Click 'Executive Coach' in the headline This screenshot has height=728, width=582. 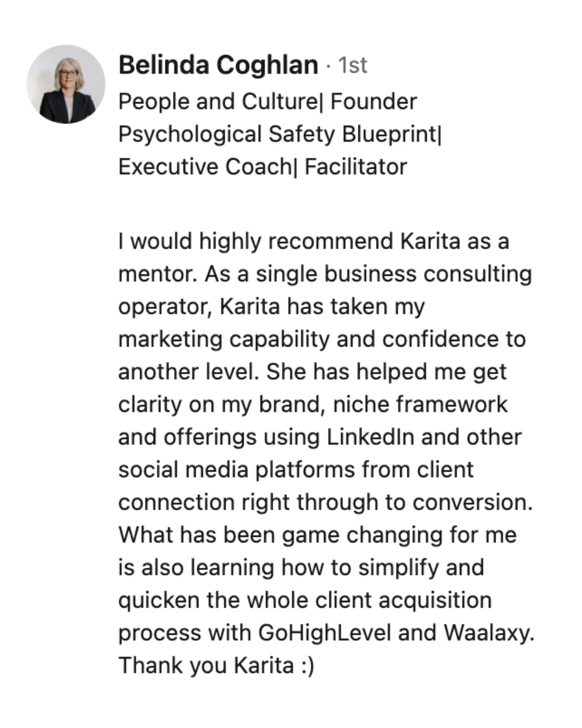tap(204, 167)
